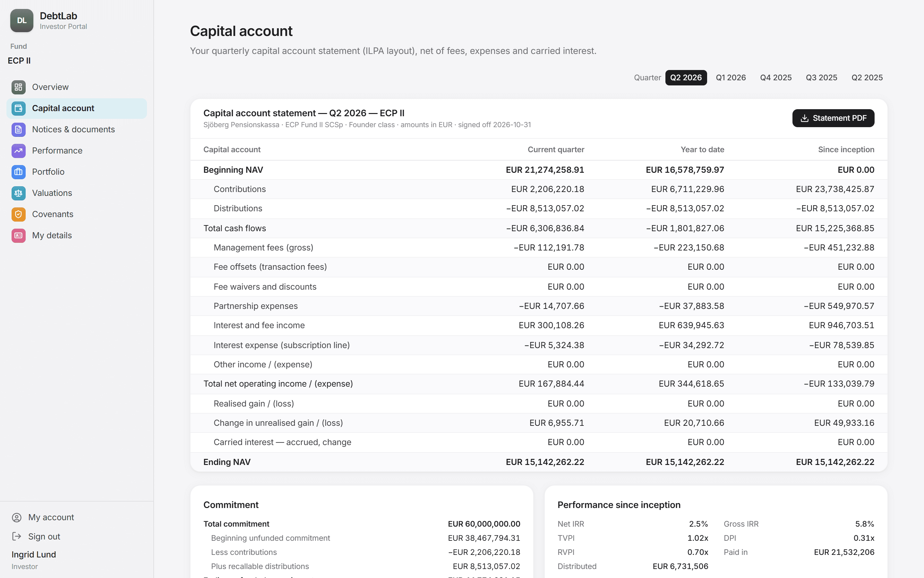Image resolution: width=924 pixels, height=578 pixels.
Task: Click the Sign out label
Action: [44, 536]
